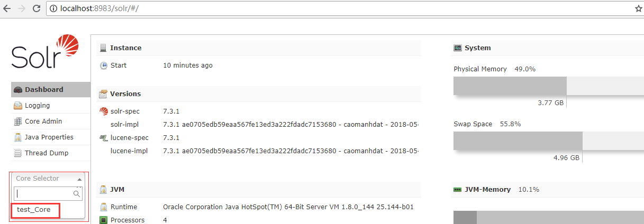The image size is (644, 224).
Task: Click the Core Admin icon
Action: (18, 122)
